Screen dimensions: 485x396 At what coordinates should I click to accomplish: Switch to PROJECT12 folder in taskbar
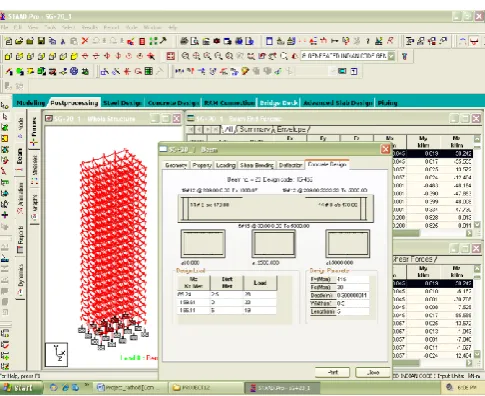(x=206, y=388)
